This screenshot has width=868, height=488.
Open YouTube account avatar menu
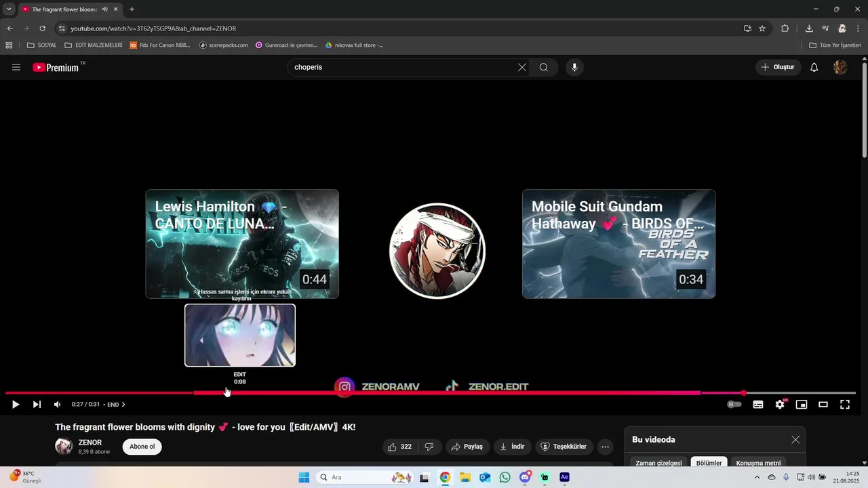pos(840,67)
